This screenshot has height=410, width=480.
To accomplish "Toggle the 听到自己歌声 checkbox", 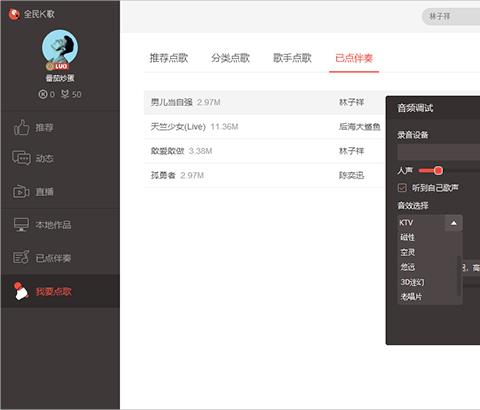I will click(402, 188).
